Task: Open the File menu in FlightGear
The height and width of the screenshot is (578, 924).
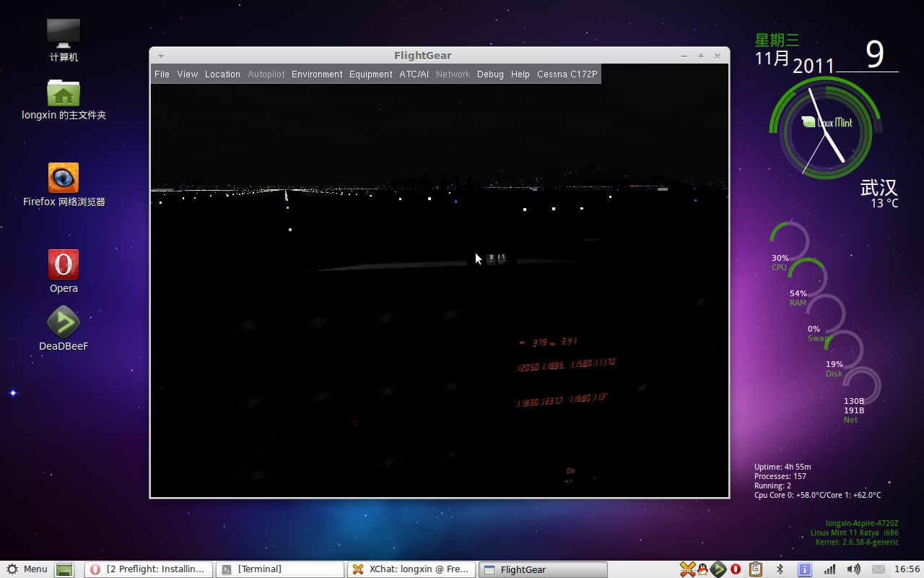Action: tap(162, 74)
